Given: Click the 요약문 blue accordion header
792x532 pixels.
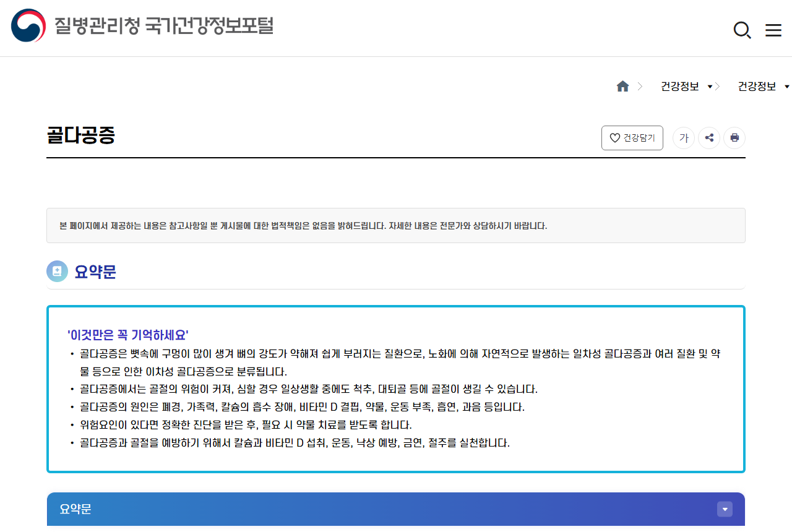Looking at the screenshot, I should (396, 509).
